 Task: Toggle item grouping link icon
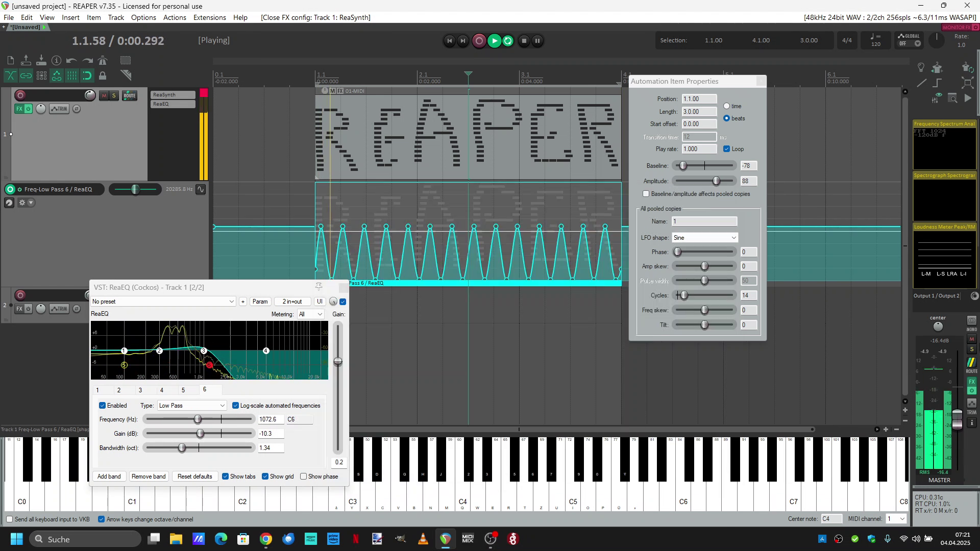point(26,76)
